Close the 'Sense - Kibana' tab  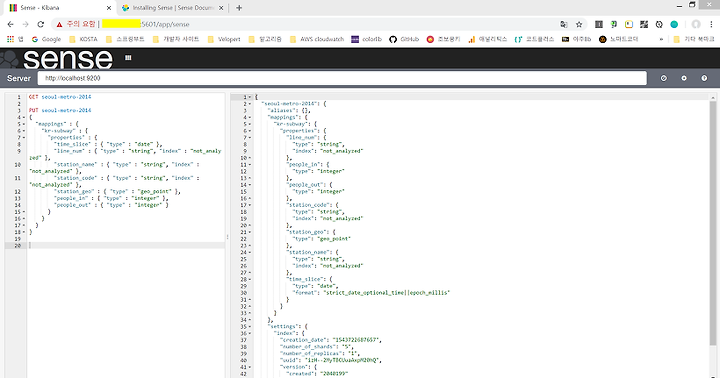click(x=109, y=8)
